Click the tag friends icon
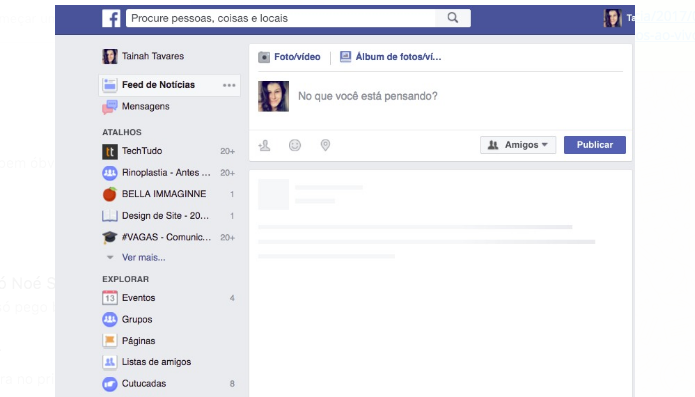 pyautogui.click(x=264, y=145)
